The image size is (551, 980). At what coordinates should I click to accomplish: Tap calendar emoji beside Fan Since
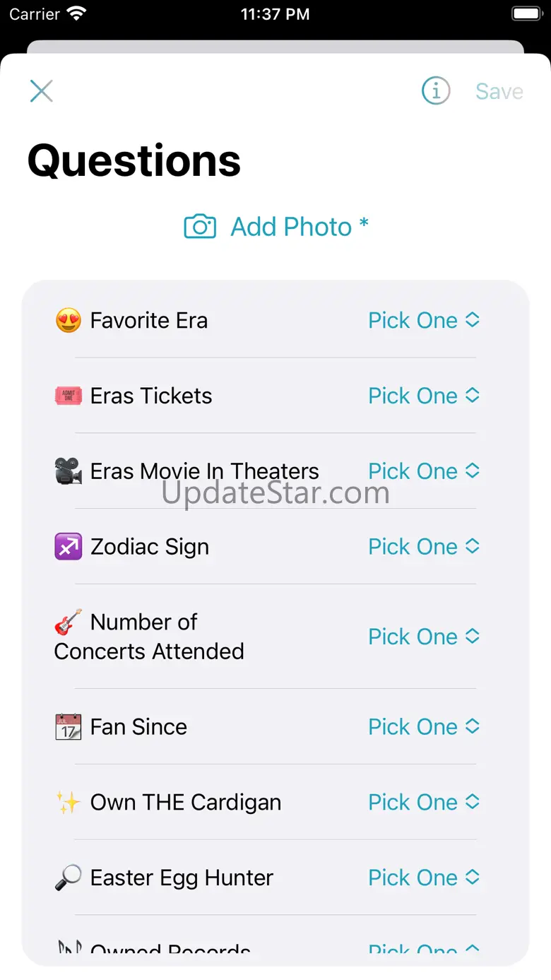tap(69, 727)
